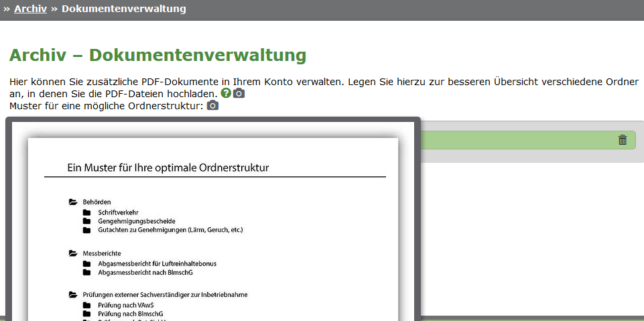Click the open folder icon beside Behörden

72,202
